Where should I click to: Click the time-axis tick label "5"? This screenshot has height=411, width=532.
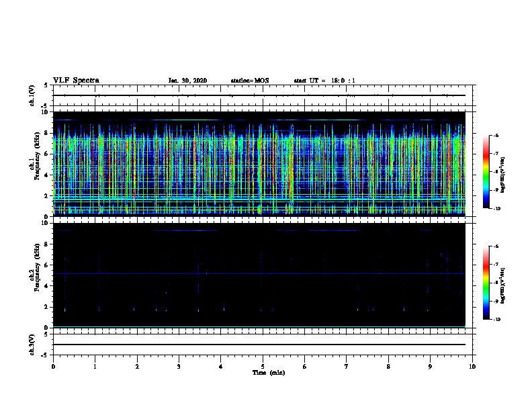(263, 366)
